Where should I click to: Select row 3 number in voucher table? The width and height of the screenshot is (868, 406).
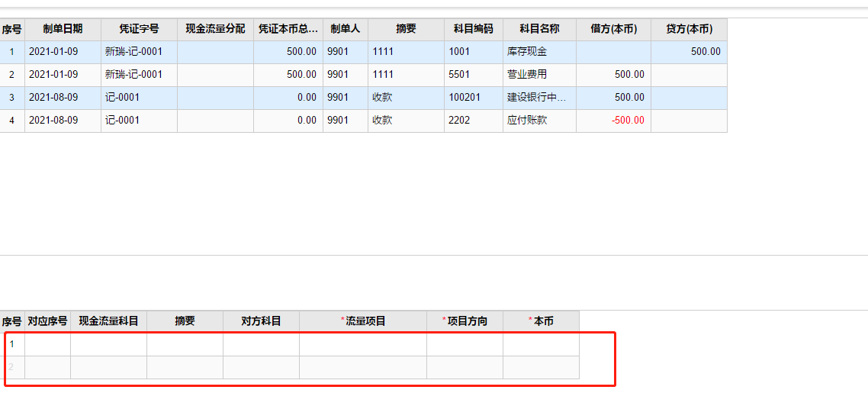tap(11, 98)
